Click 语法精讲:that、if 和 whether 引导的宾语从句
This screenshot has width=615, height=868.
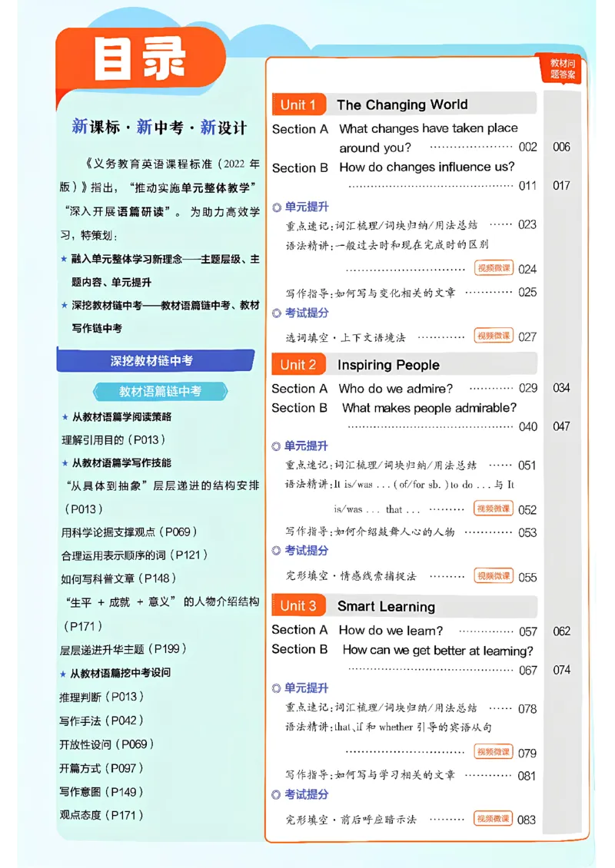tap(388, 727)
